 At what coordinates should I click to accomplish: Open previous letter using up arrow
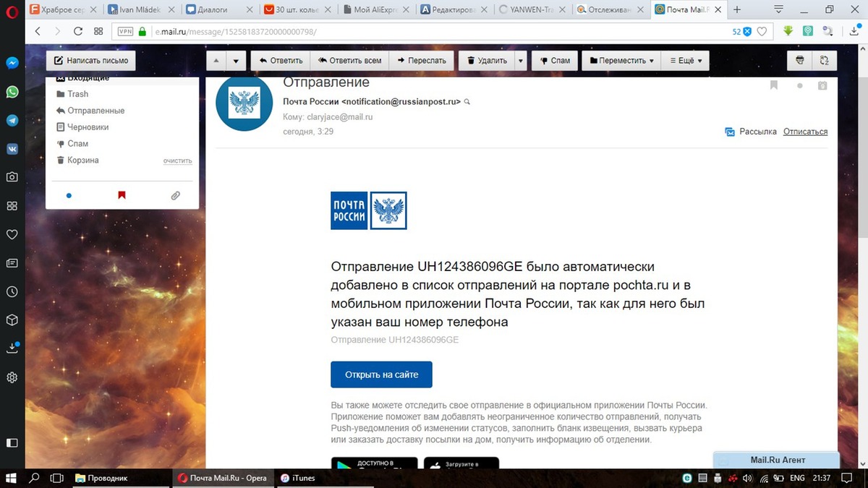coord(217,61)
